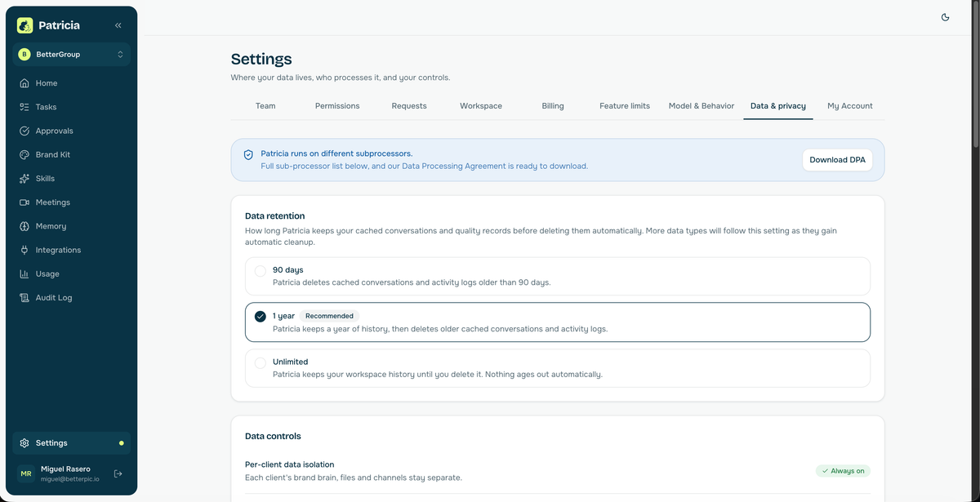
Task: Open Skills page
Action: coord(71,178)
